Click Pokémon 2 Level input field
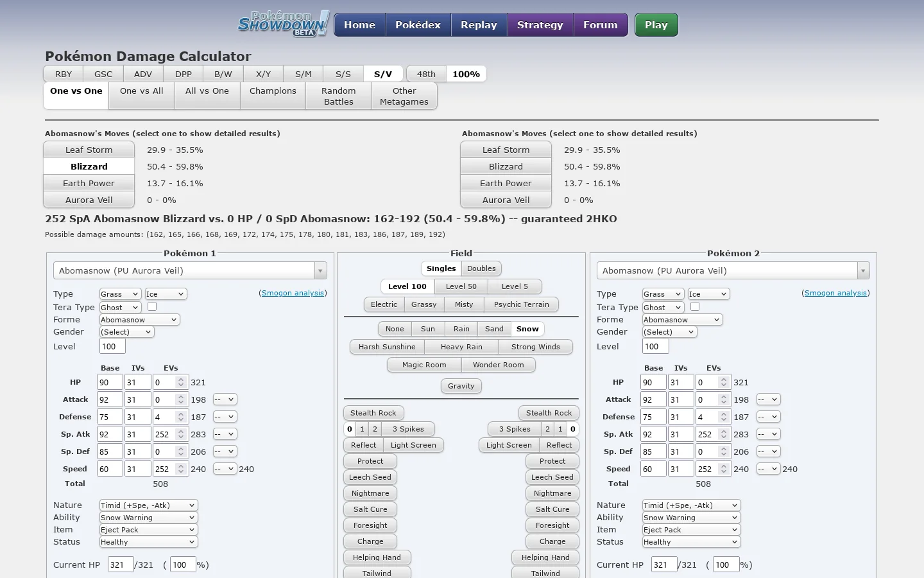The height and width of the screenshot is (578, 924). tap(655, 346)
